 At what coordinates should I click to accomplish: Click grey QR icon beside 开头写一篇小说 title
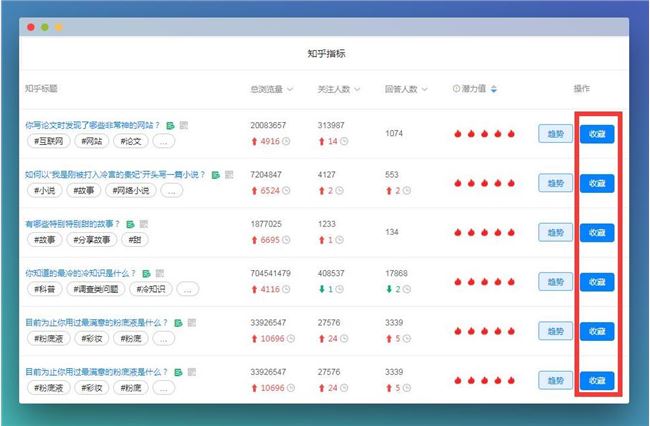pyautogui.click(x=229, y=175)
